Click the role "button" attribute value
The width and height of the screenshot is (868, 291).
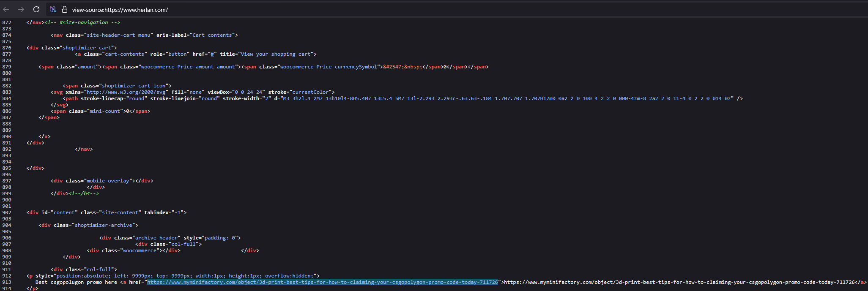[x=178, y=54]
